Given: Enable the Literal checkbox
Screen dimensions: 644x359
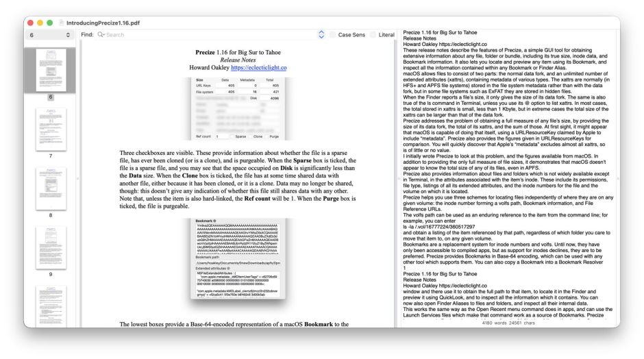Looking at the screenshot, I should pos(373,35).
